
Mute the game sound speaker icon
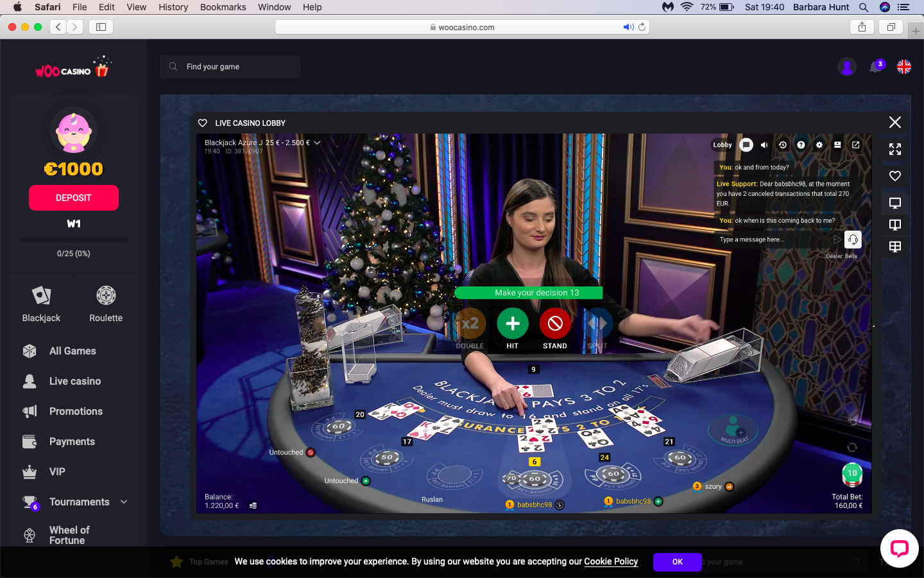coord(764,145)
